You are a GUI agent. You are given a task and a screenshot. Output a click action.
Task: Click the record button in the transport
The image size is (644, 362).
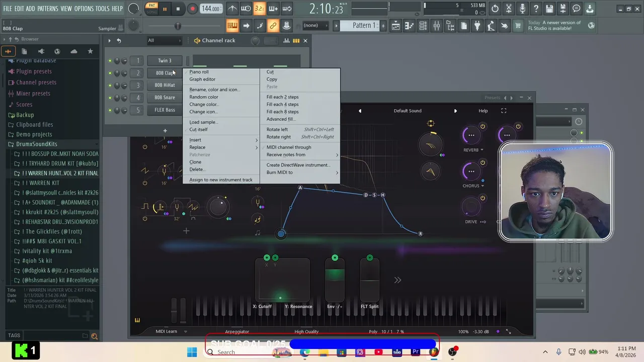click(192, 9)
